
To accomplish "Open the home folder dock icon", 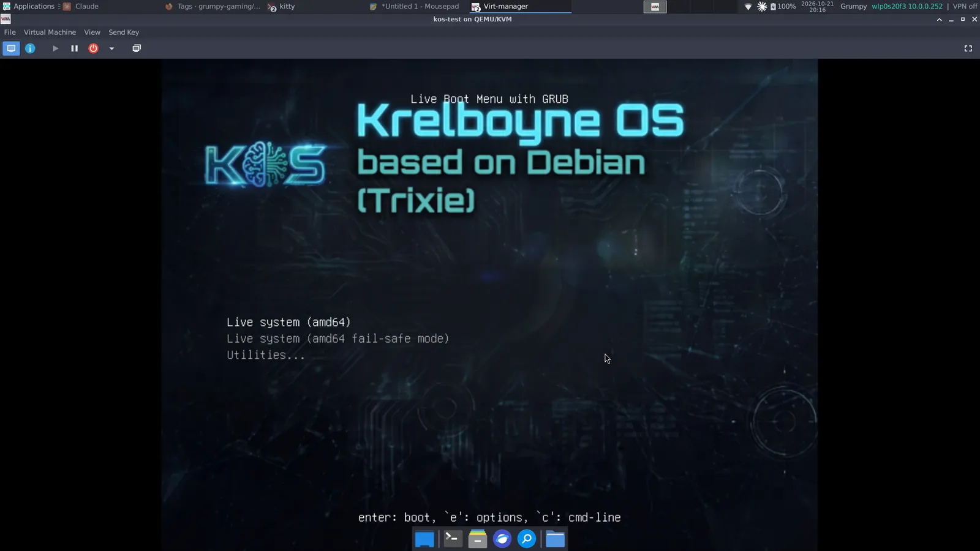I will point(556,539).
